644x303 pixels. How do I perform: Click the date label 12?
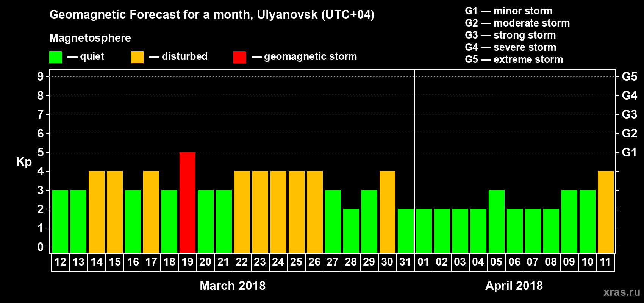(60, 262)
